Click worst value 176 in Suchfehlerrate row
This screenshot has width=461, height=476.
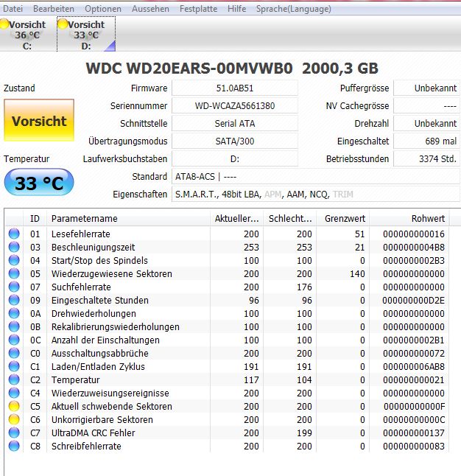(304, 287)
